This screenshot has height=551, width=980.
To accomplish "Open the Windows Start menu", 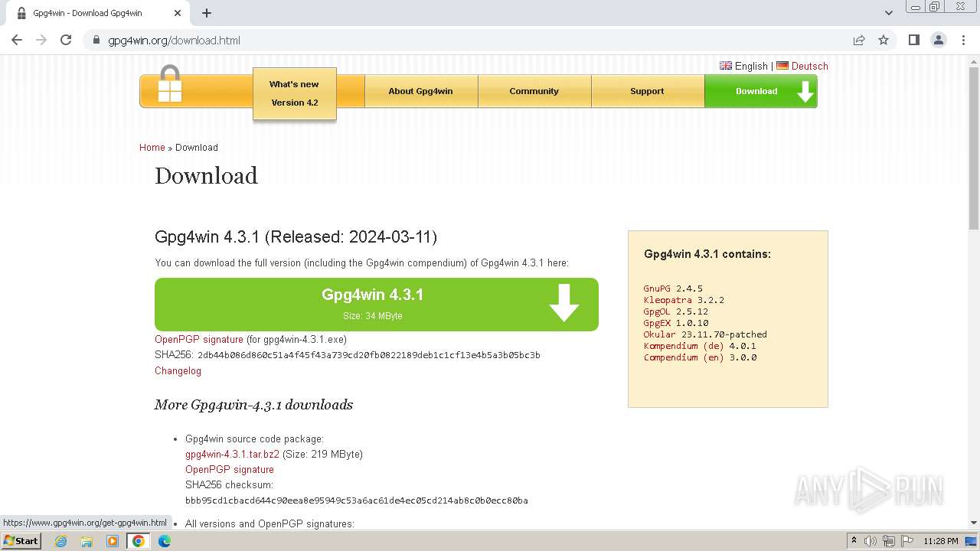I will pyautogui.click(x=21, y=540).
